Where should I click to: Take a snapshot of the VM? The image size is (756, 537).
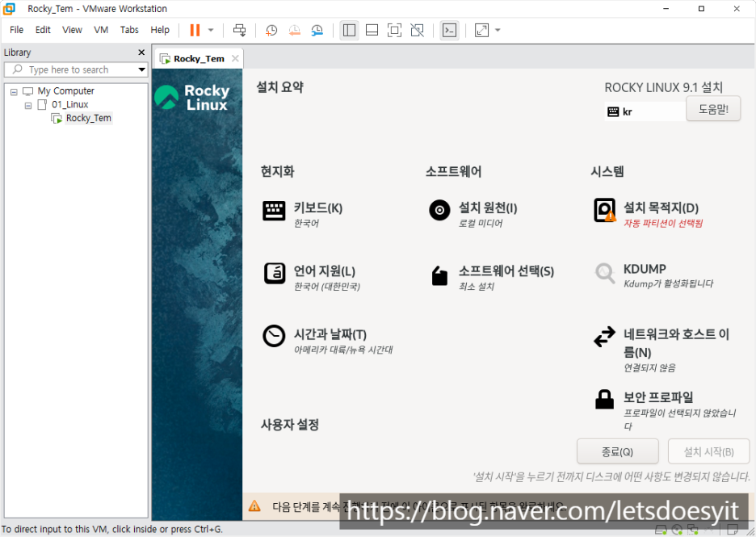(x=271, y=30)
